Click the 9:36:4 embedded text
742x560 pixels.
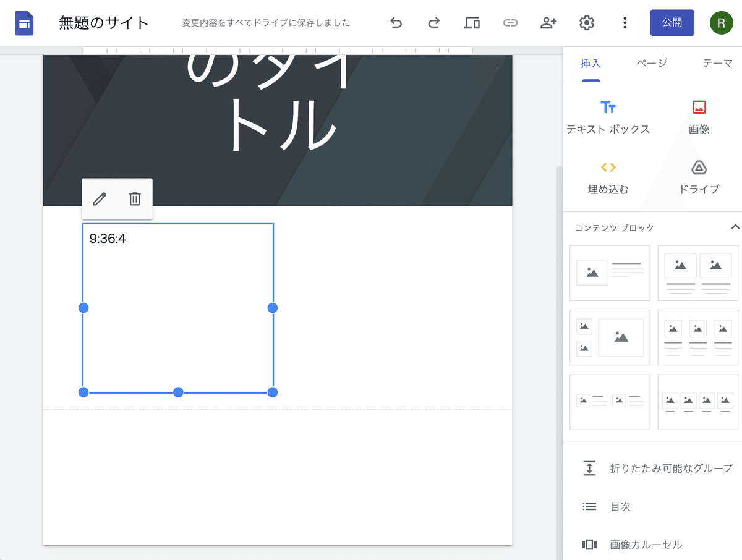click(108, 239)
